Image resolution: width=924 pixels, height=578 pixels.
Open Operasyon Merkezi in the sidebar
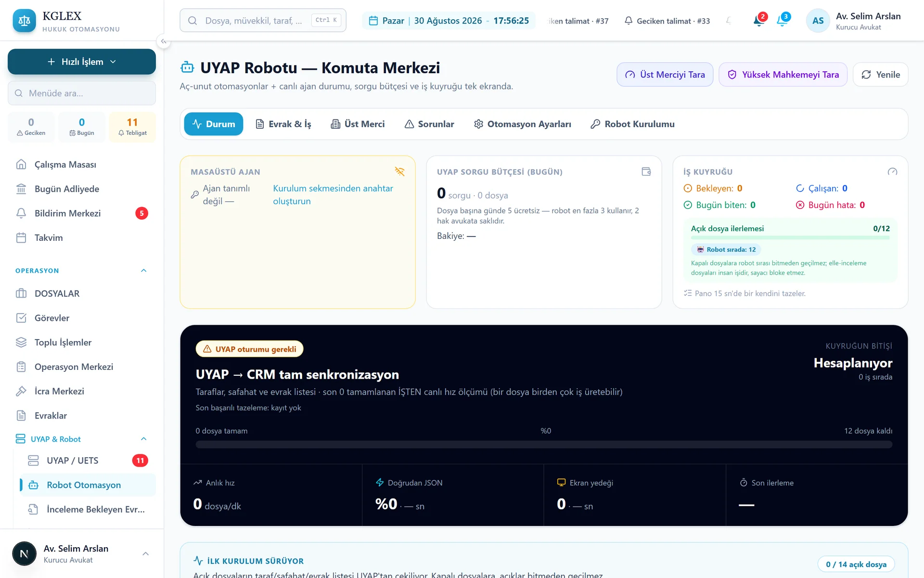[82, 367]
